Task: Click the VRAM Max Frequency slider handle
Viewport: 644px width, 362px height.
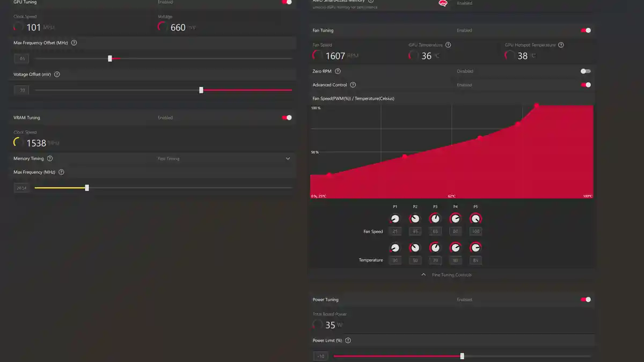Action: point(87,188)
